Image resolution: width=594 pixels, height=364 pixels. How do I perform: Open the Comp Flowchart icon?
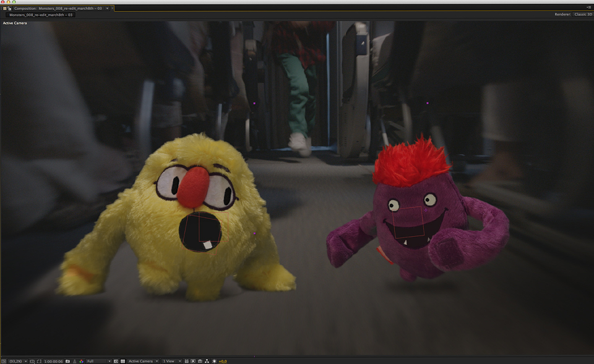click(207, 362)
